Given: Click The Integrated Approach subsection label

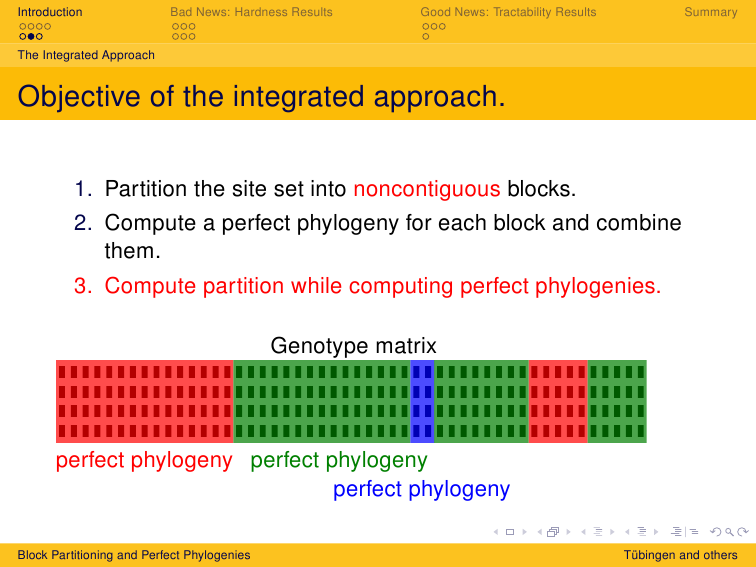Looking at the screenshot, I should click(86, 55).
